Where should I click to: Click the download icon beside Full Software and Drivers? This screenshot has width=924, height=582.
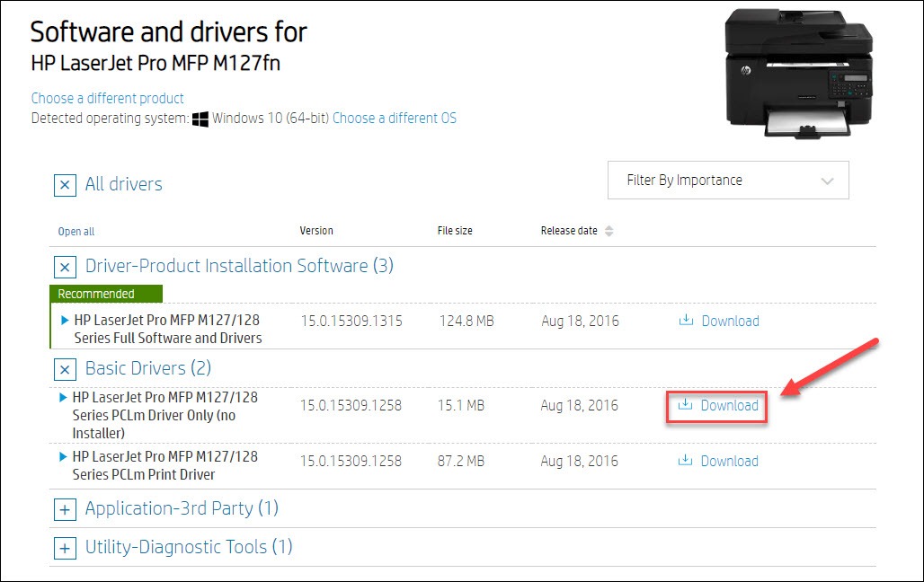pos(688,321)
